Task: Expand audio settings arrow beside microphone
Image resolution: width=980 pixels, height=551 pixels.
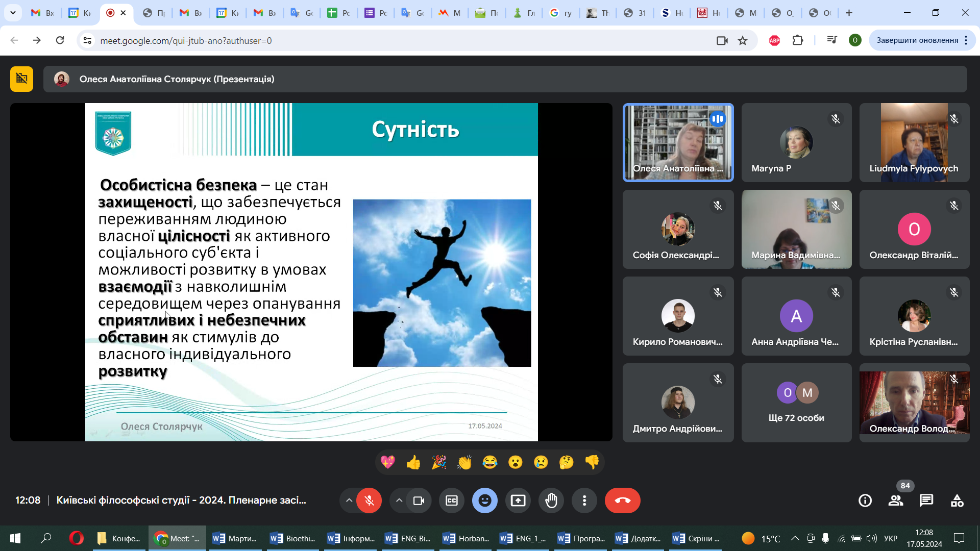Action: 349,500
